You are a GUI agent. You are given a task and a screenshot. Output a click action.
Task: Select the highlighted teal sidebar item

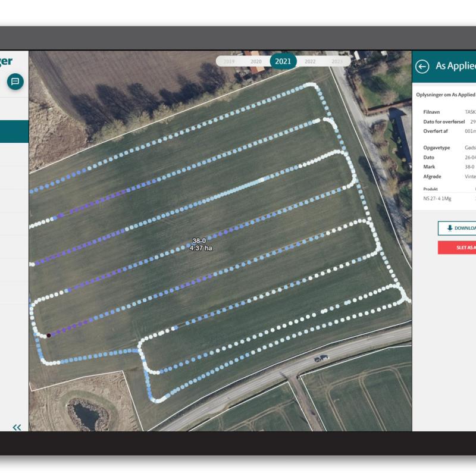(x=14, y=131)
